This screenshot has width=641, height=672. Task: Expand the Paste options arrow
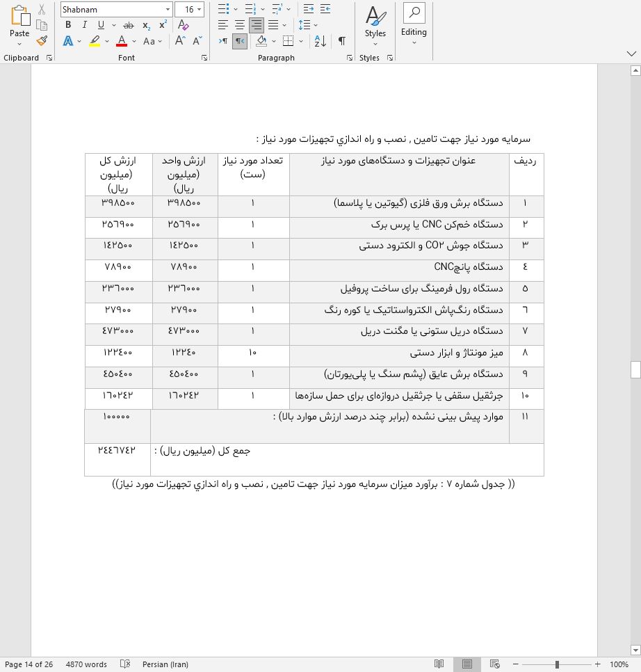pyautogui.click(x=19, y=43)
